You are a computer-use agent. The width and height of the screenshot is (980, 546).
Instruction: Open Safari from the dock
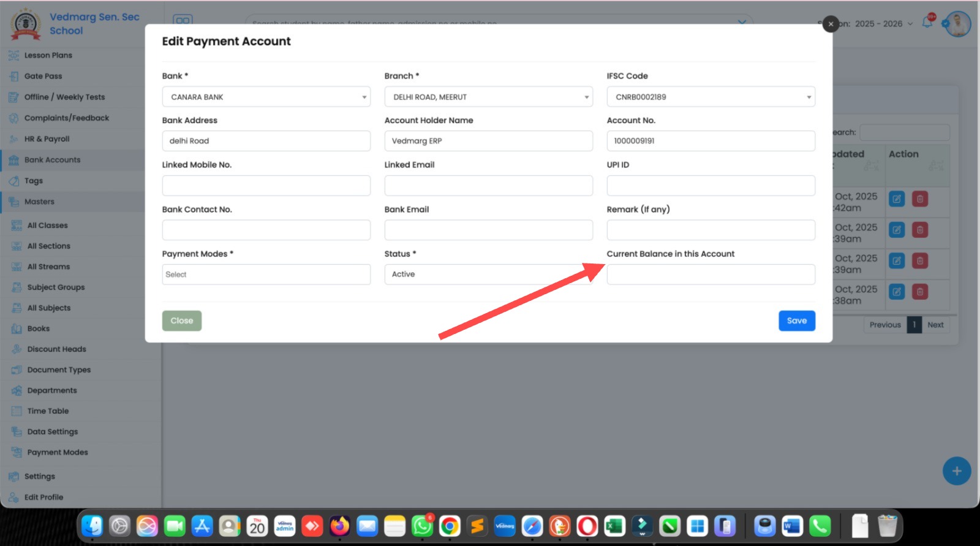(532, 526)
